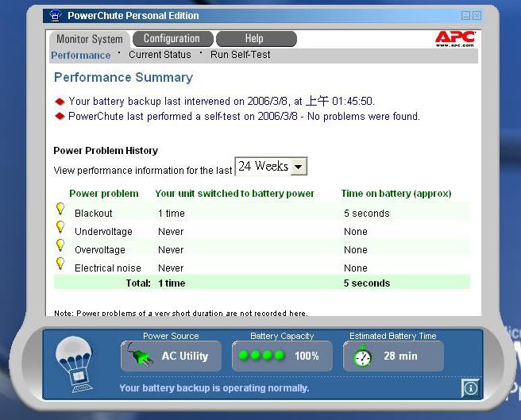Open the 24 Weeks dropdown arrow

tap(299, 167)
